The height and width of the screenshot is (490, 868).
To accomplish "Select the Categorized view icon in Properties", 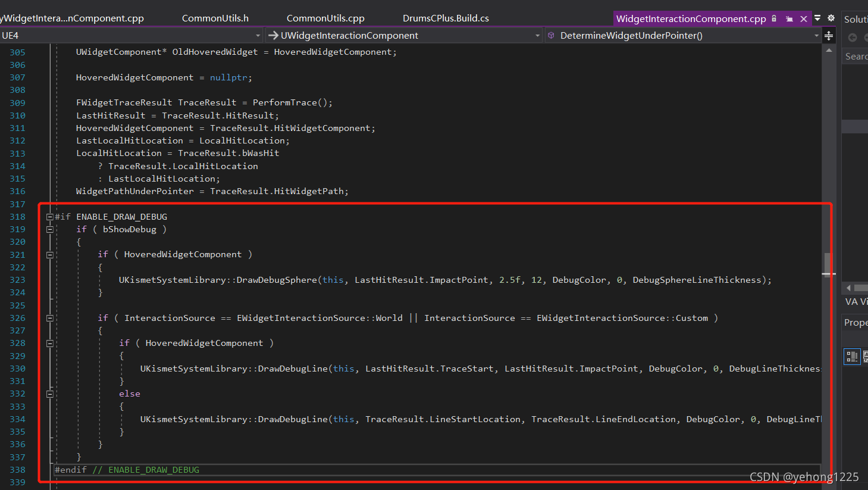I will (852, 356).
